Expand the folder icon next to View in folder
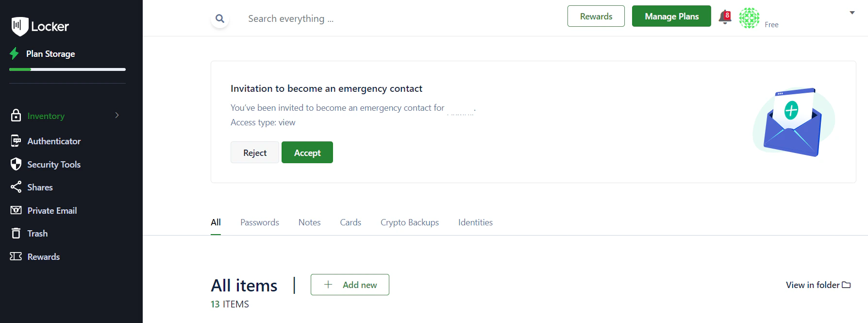 tap(846, 285)
